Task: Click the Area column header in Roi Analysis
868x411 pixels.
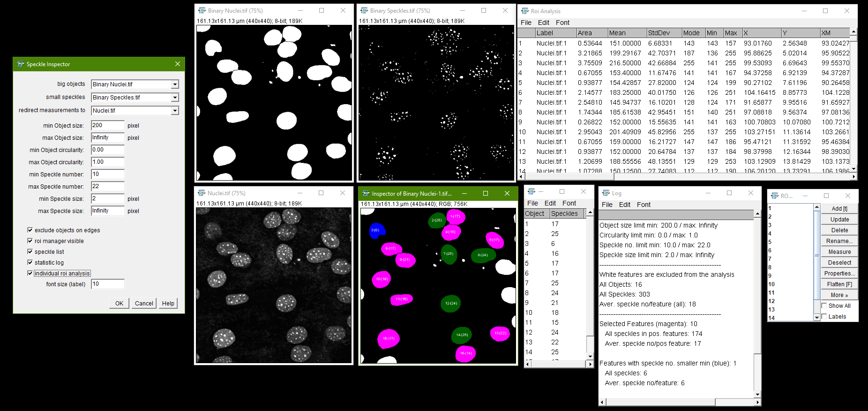Action: point(591,33)
